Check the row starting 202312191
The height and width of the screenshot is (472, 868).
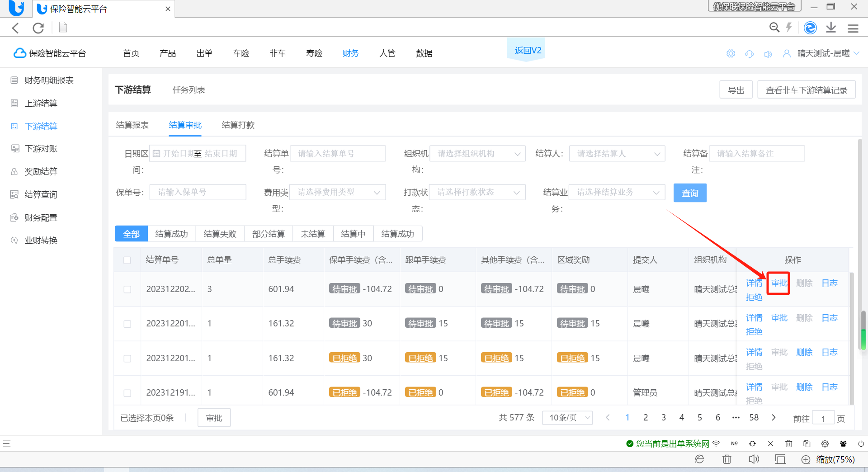click(127, 393)
